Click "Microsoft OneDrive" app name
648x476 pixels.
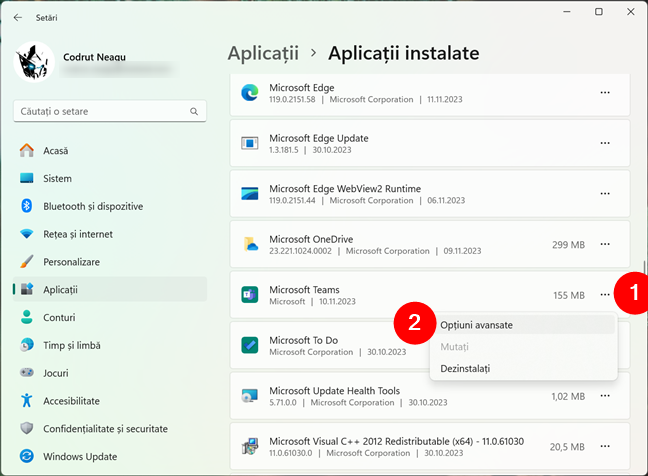pos(311,239)
